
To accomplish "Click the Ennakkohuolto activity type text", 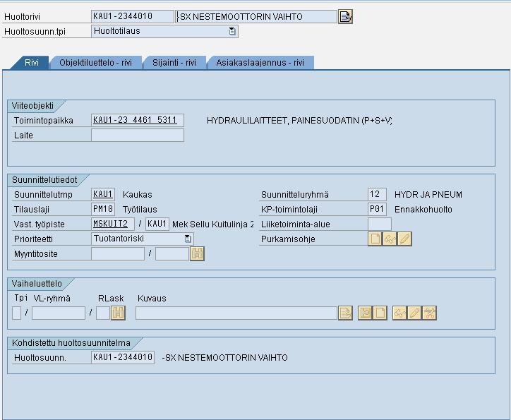I will [x=423, y=210].
